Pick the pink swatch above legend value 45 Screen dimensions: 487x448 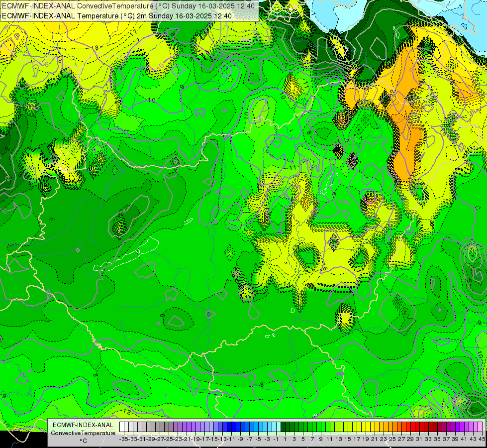480,427
